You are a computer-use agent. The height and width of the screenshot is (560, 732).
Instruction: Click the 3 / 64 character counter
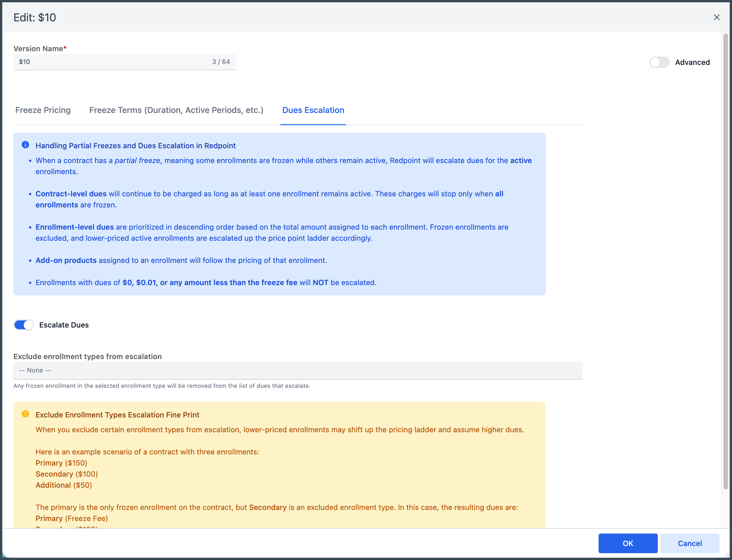click(221, 62)
